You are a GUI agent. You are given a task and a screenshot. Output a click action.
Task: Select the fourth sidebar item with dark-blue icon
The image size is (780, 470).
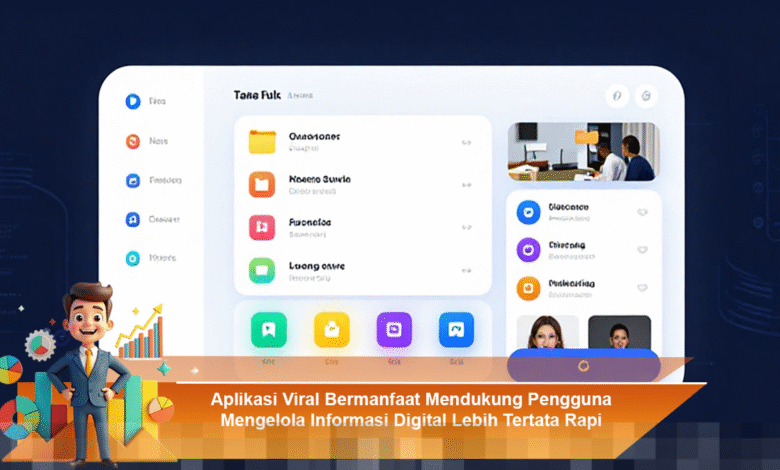pyautogui.click(x=132, y=219)
